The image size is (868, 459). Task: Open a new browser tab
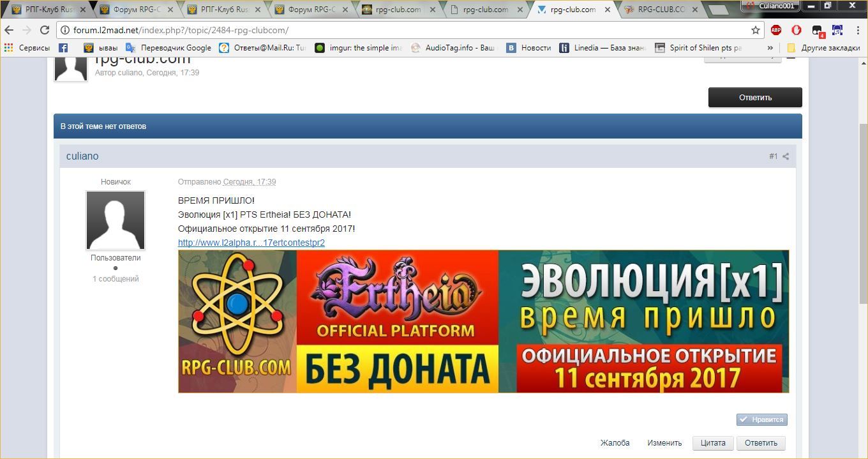click(718, 10)
